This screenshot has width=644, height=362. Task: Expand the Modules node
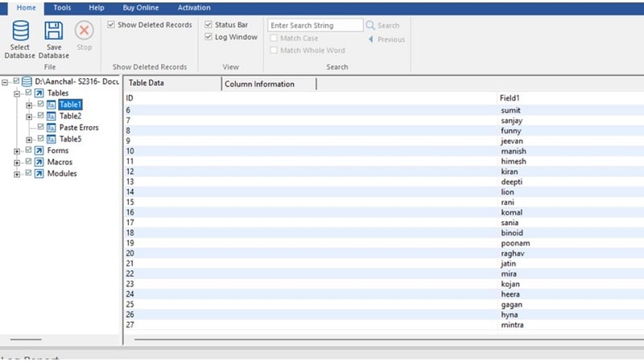(17, 175)
